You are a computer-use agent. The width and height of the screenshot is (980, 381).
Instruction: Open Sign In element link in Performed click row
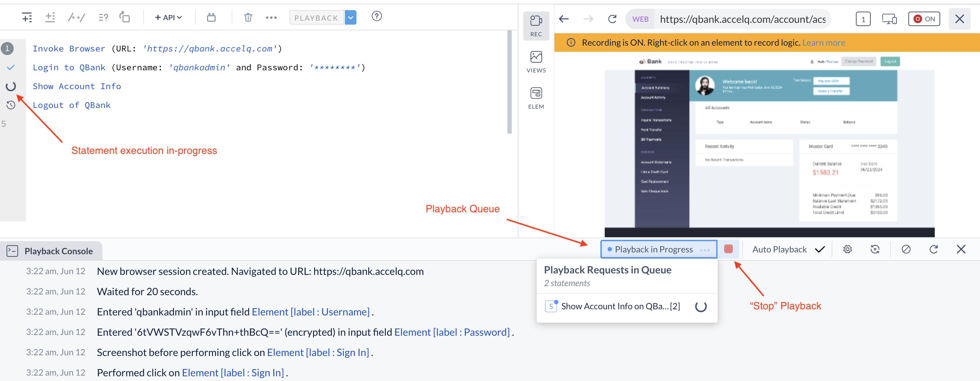[x=233, y=373]
